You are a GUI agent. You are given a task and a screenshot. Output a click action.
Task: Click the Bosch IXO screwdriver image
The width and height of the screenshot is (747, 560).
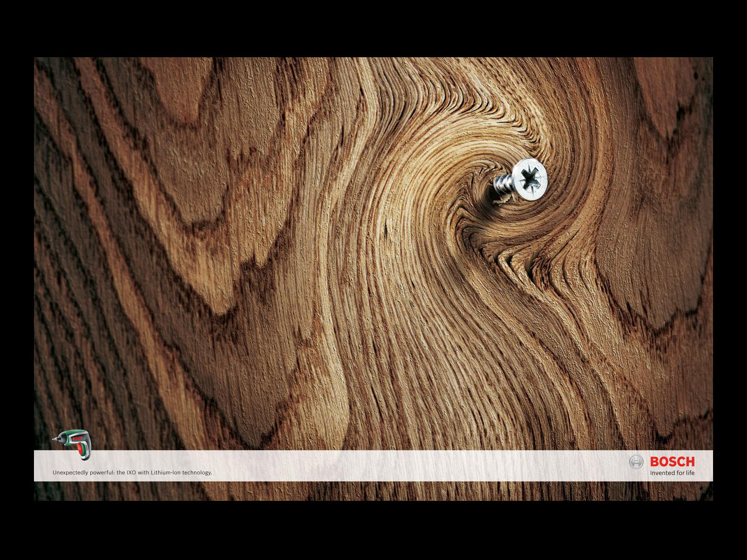click(73, 445)
